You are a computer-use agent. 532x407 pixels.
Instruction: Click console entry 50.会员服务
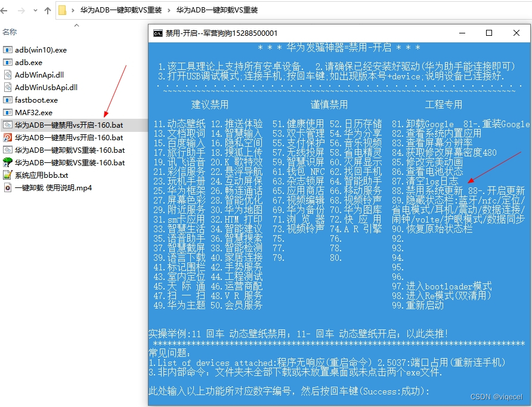point(237,305)
